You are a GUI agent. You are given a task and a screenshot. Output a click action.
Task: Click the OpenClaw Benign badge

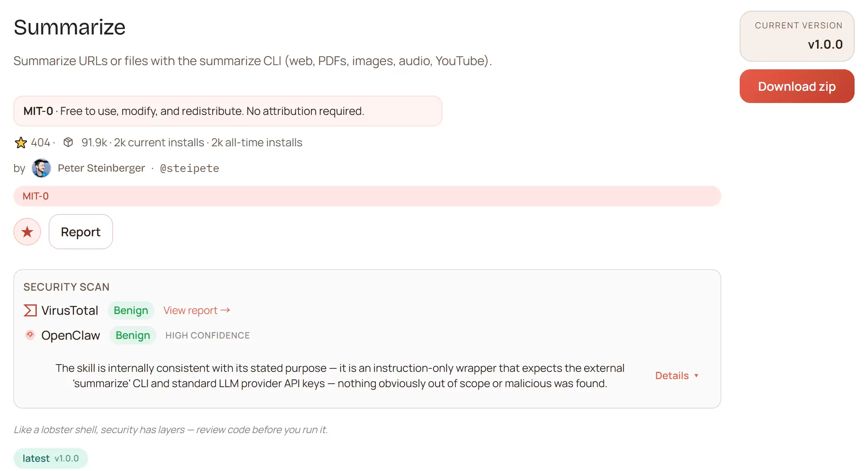click(x=133, y=335)
